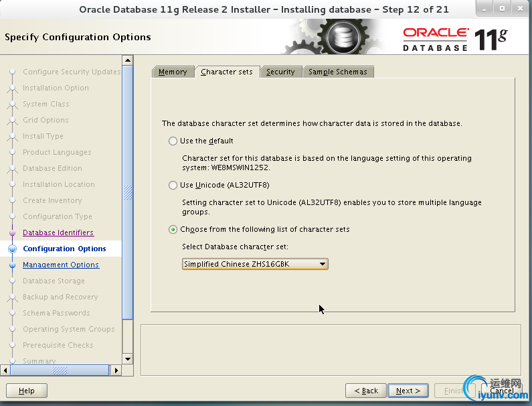Select Use Unicode (AL32UTF8) option
The image size is (532, 406).
[173, 185]
